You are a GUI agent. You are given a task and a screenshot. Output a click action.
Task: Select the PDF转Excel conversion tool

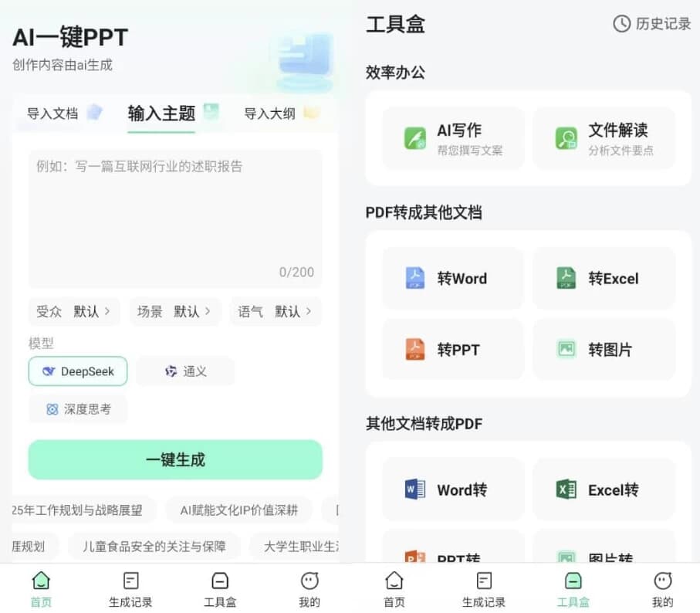[606, 278]
